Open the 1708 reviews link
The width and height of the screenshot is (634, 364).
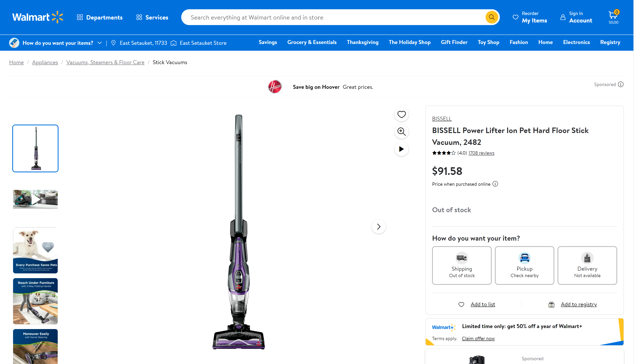click(481, 153)
